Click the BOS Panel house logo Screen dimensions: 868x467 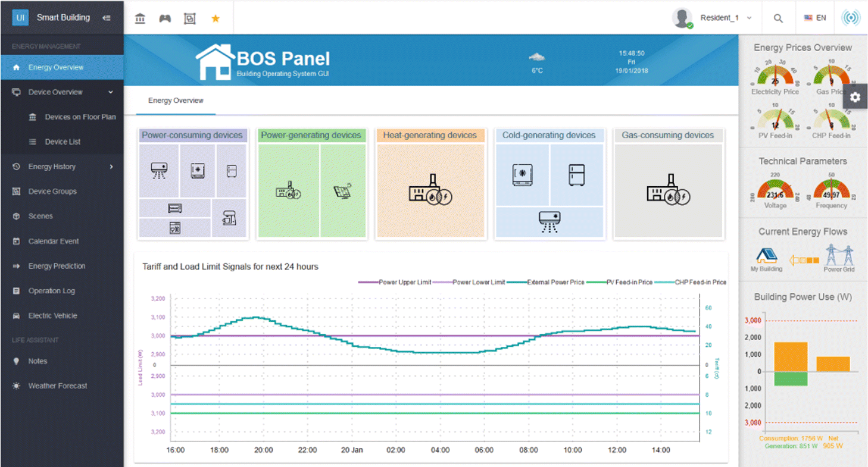click(215, 62)
